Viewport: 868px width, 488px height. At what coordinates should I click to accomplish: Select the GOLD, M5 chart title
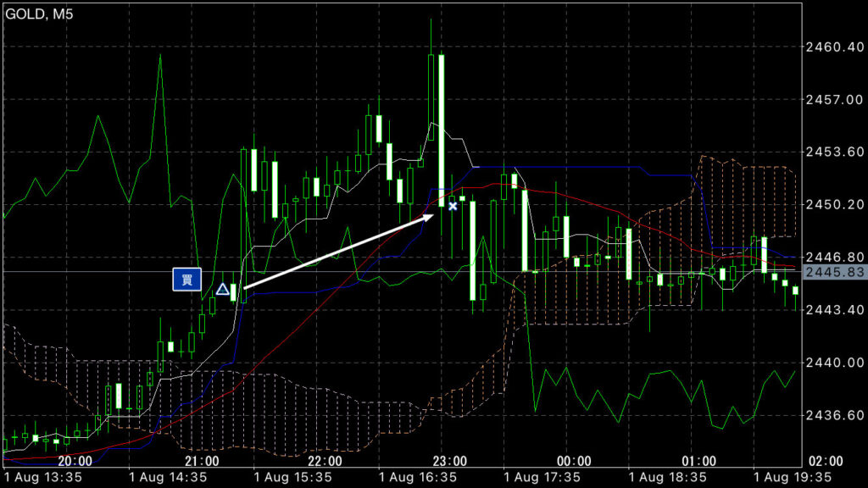tap(39, 14)
